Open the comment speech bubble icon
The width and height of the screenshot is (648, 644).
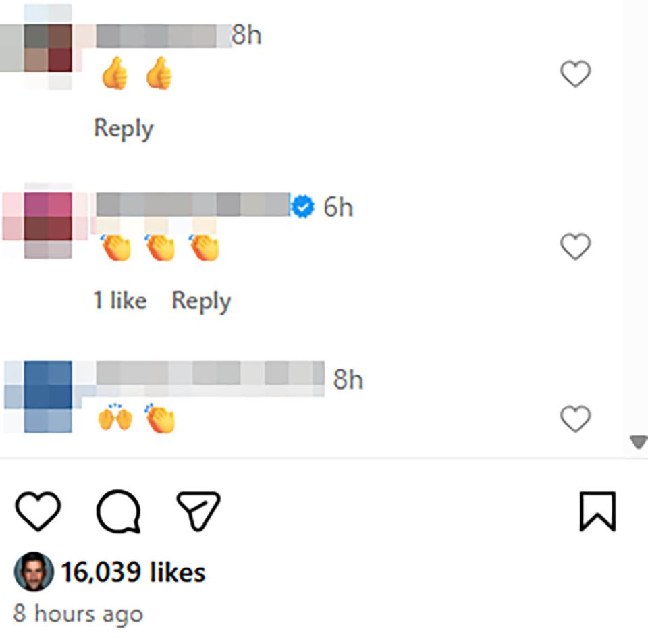[x=119, y=511]
